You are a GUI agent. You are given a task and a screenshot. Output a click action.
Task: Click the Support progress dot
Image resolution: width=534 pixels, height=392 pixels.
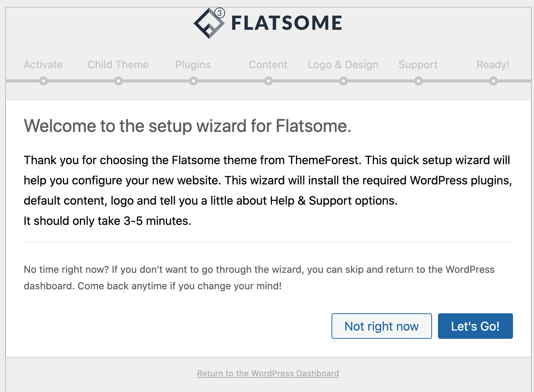click(418, 81)
